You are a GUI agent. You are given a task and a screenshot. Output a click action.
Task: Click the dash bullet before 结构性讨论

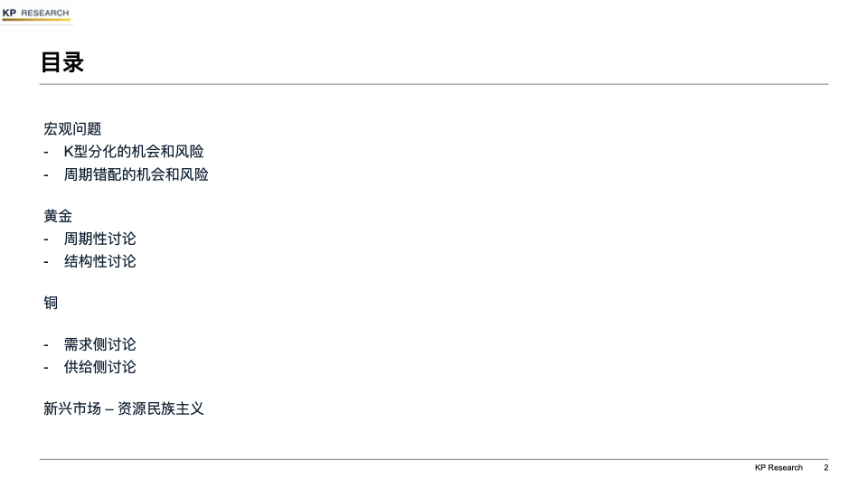[46, 262]
